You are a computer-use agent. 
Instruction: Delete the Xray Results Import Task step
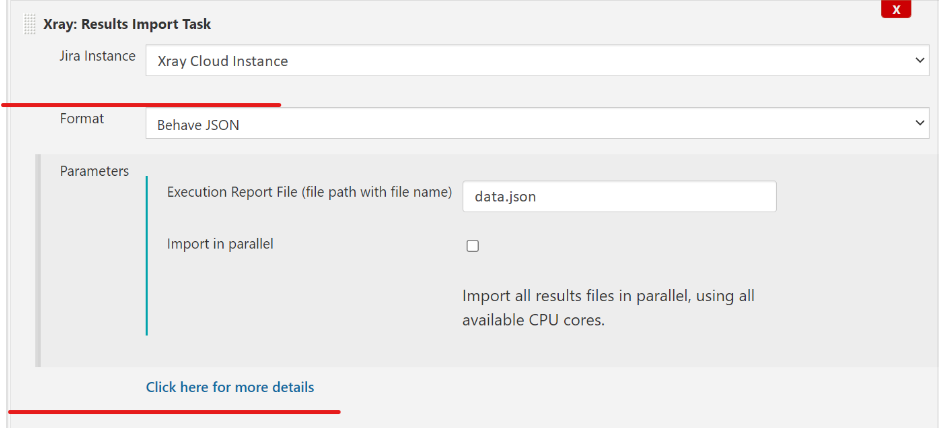coord(896,9)
